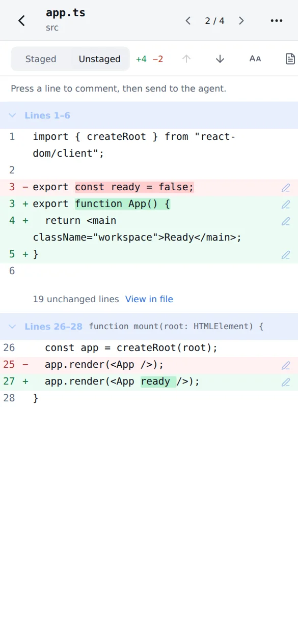Screen dimensions: 298x644
Task: Open the previous file chevron
Action: [x=188, y=21]
